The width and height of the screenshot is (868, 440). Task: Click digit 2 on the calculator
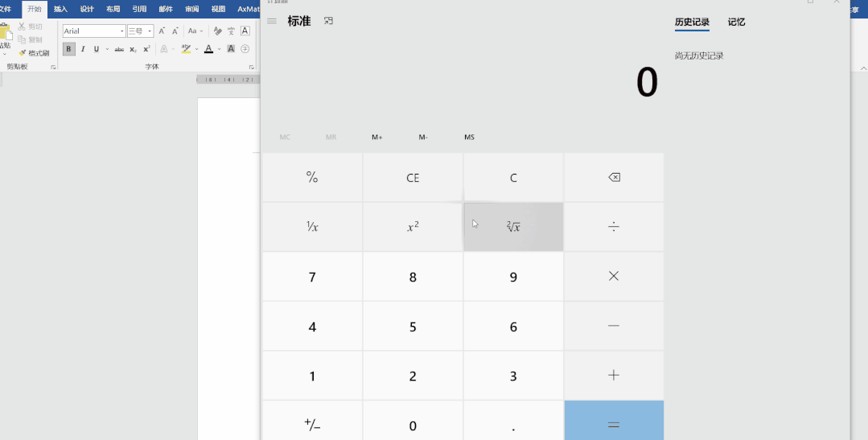coord(413,375)
